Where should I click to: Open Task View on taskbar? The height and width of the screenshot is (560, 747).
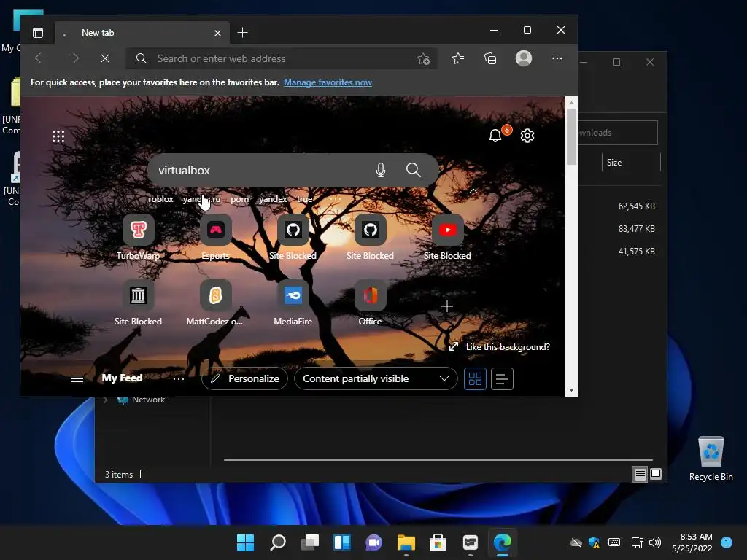click(x=310, y=542)
